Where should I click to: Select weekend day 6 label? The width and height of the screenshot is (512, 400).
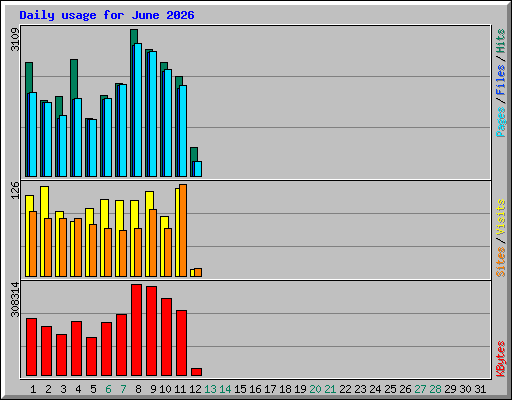tap(108, 389)
